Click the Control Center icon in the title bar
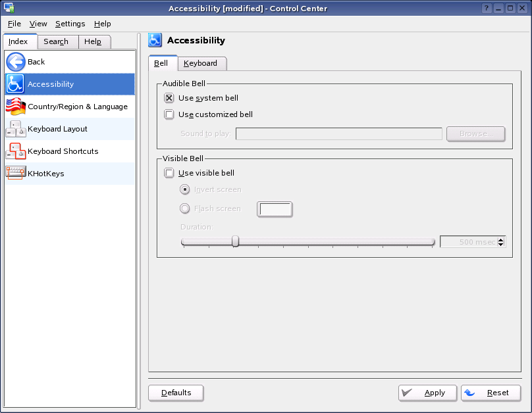The image size is (532, 413). tap(9, 8)
